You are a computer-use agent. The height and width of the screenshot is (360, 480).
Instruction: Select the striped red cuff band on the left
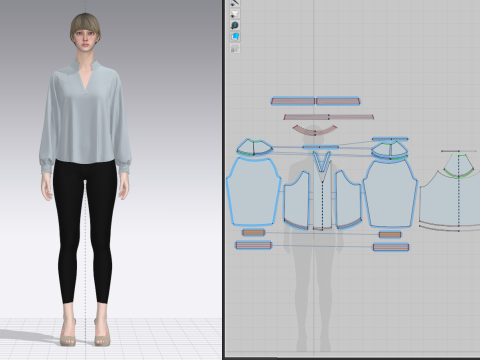(254, 246)
